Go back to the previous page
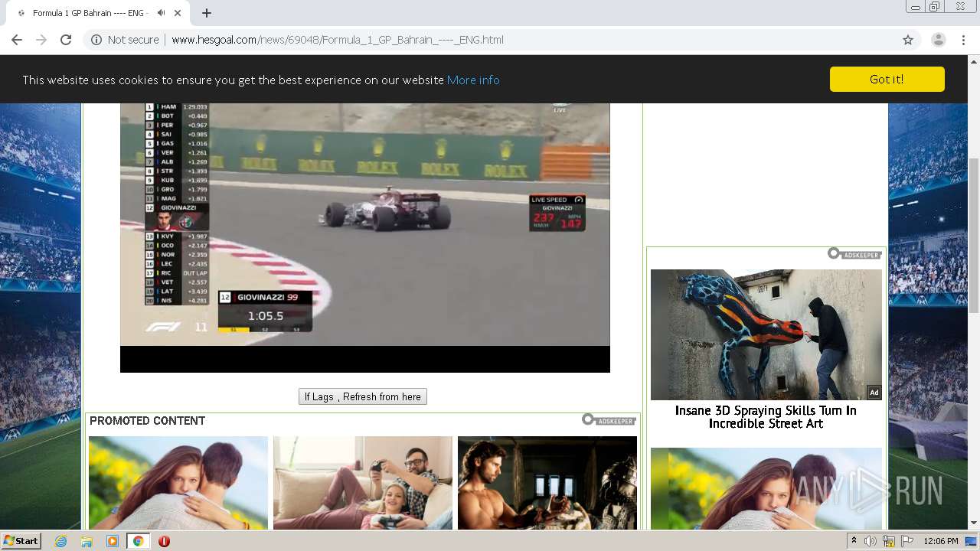This screenshot has height=551, width=980. (x=17, y=40)
